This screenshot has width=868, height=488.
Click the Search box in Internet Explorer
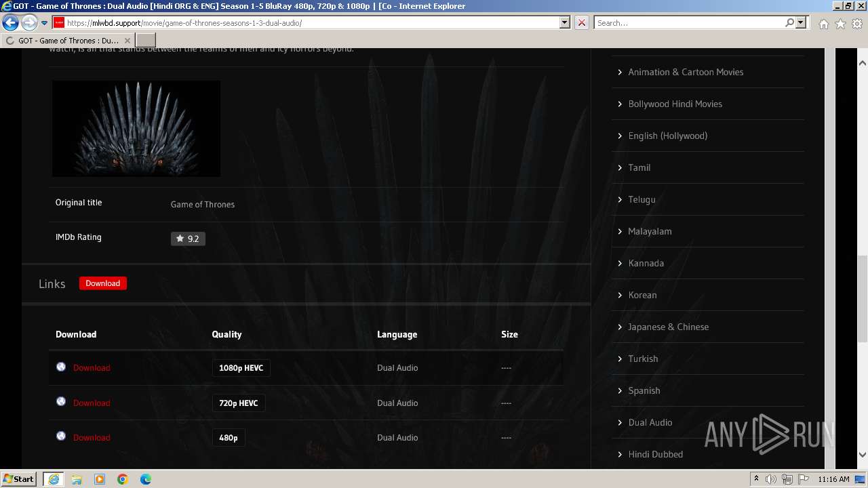click(688, 23)
